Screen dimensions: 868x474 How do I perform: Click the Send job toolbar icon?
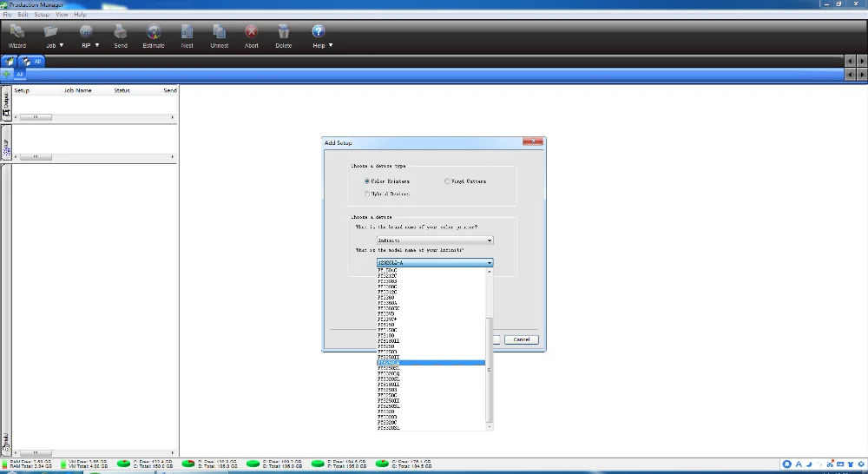(x=120, y=36)
